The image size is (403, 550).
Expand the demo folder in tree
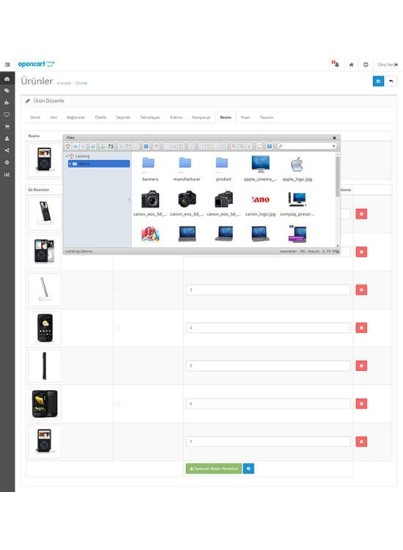(70, 164)
